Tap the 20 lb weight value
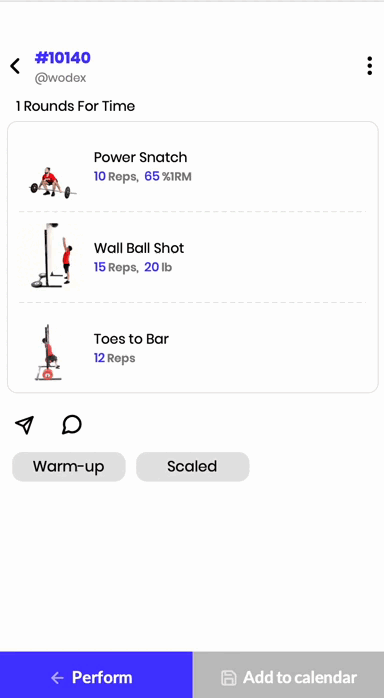Viewport: 384px width, 698px height. (x=158, y=267)
